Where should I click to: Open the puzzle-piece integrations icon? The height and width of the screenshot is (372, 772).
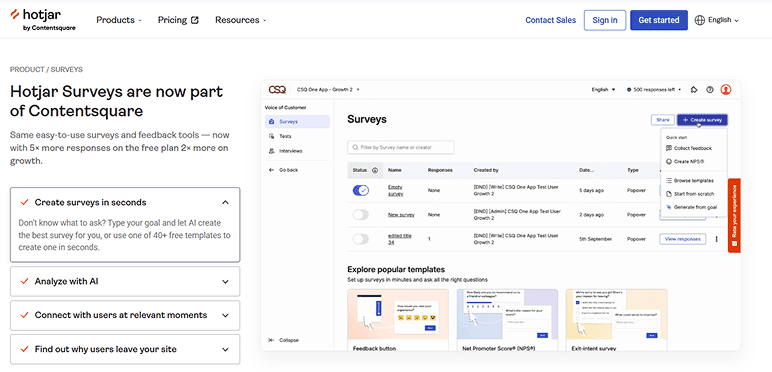(694, 90)
